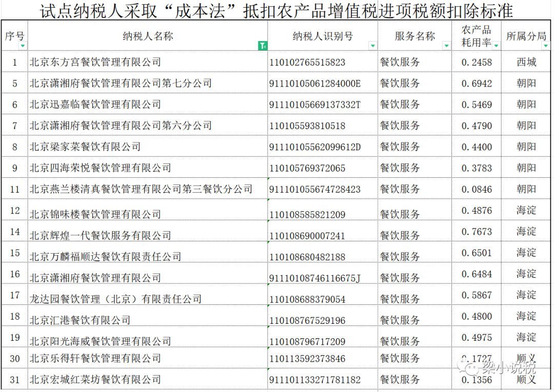Select cell 北京万麟福顺达餐饮有限责任公司
The height and width of the screenshot is (392, 554).
pos(148,253)
